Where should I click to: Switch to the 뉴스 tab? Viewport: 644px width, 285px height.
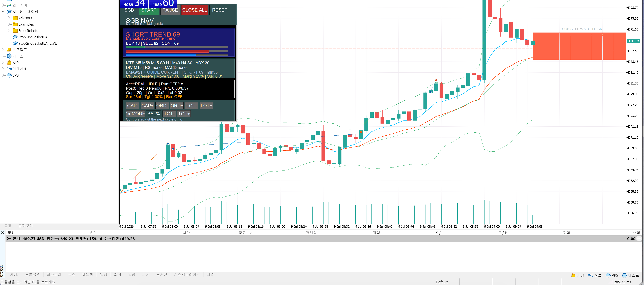point(72,274)
